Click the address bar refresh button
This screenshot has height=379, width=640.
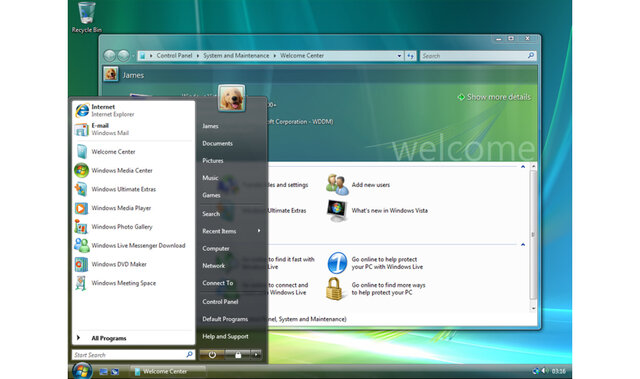coord(410,56)
